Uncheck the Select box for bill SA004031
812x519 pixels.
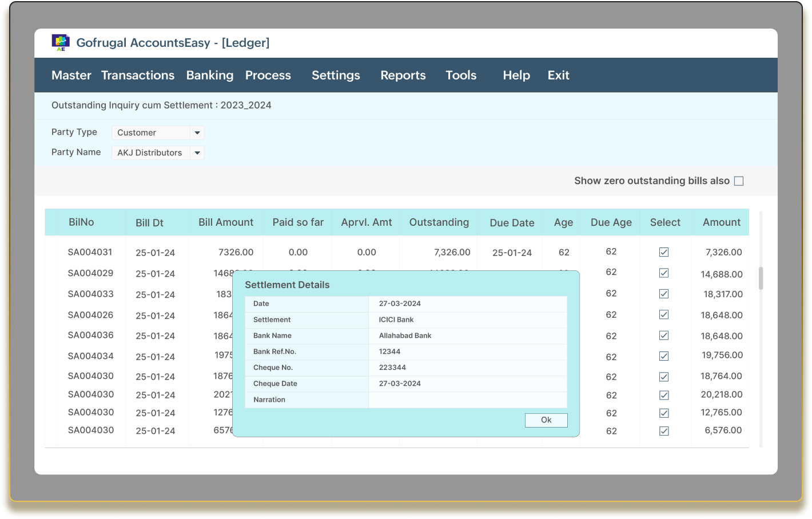pyautogui.click(x=664, y=252)
